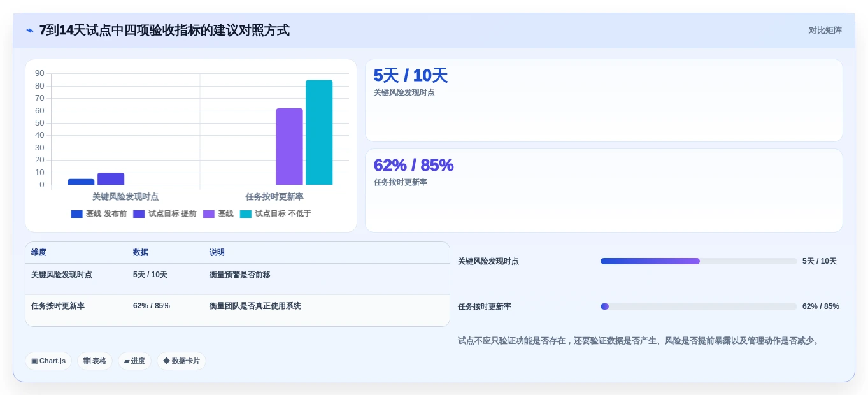
Task: Toggle the cyan 试点目标 不低于 legend swatch
Action: [x=246, y=214]
